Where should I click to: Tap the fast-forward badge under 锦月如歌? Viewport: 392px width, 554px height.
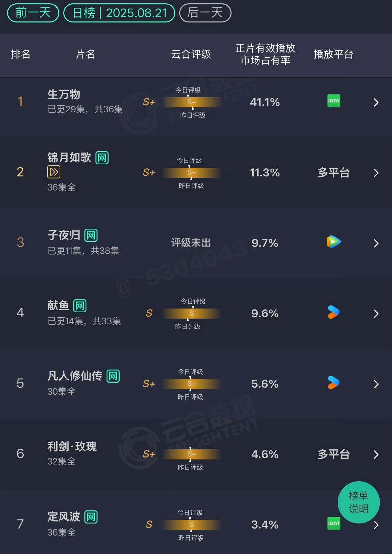(54, 172)
